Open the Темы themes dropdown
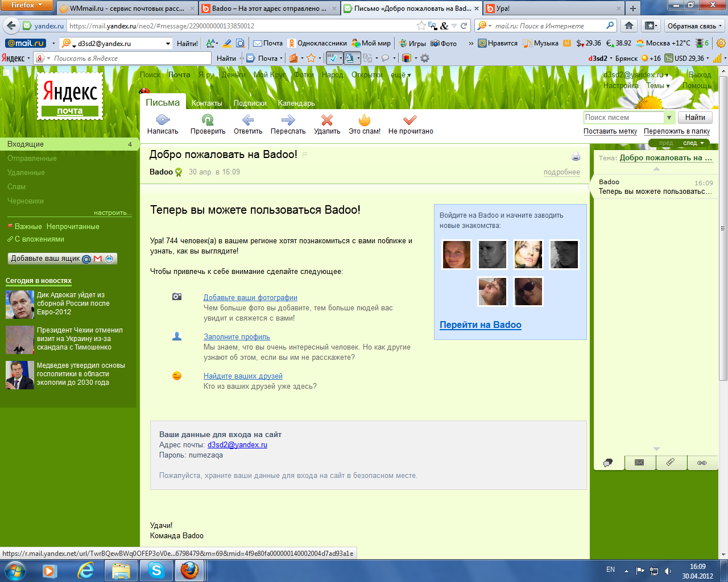This screenshot has width=728, height=582. 658,86
